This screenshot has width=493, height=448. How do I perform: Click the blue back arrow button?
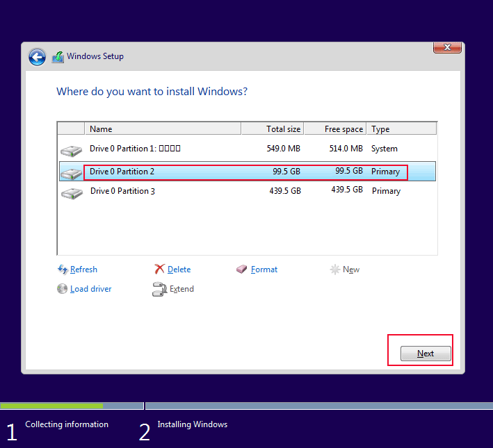point(37,57)
